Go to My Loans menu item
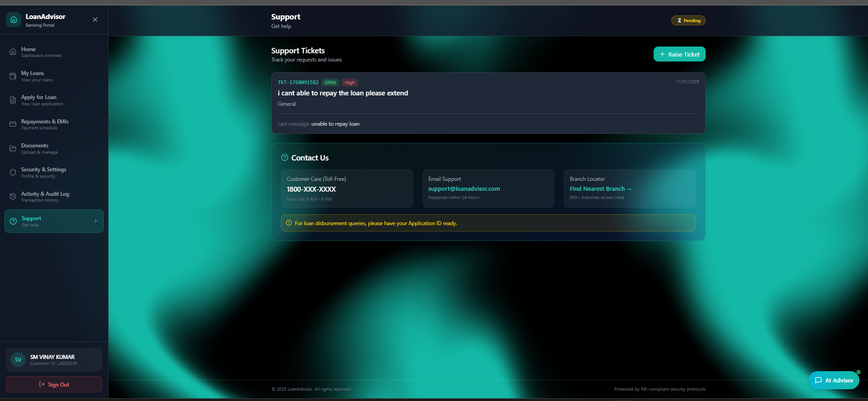This screenshot has height=401, width=868. (54, 76)
